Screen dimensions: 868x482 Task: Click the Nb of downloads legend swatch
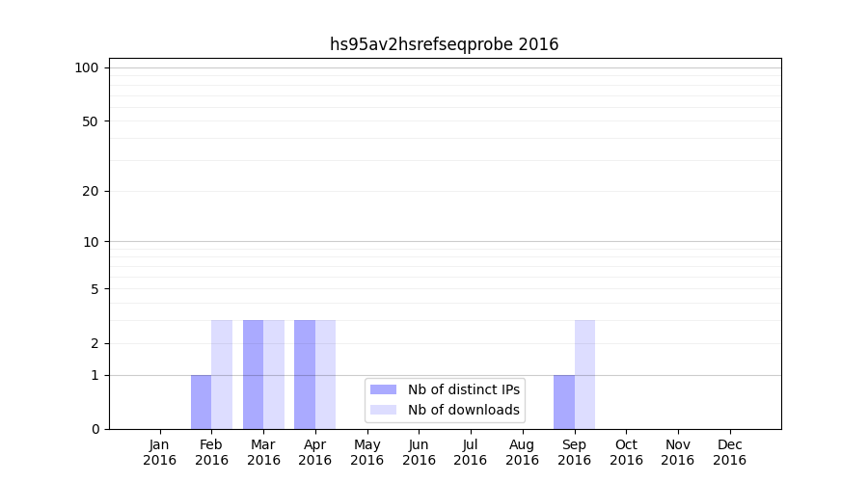point(383,410)
